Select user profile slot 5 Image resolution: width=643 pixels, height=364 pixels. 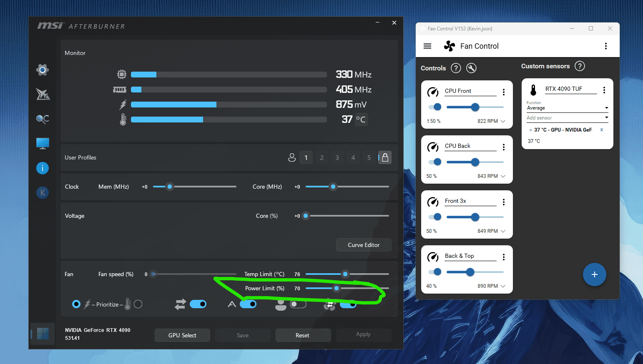369,157
